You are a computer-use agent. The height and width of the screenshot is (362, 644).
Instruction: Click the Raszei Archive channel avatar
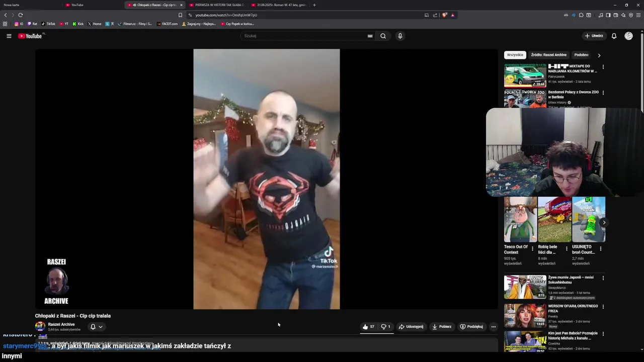point(40,326)
